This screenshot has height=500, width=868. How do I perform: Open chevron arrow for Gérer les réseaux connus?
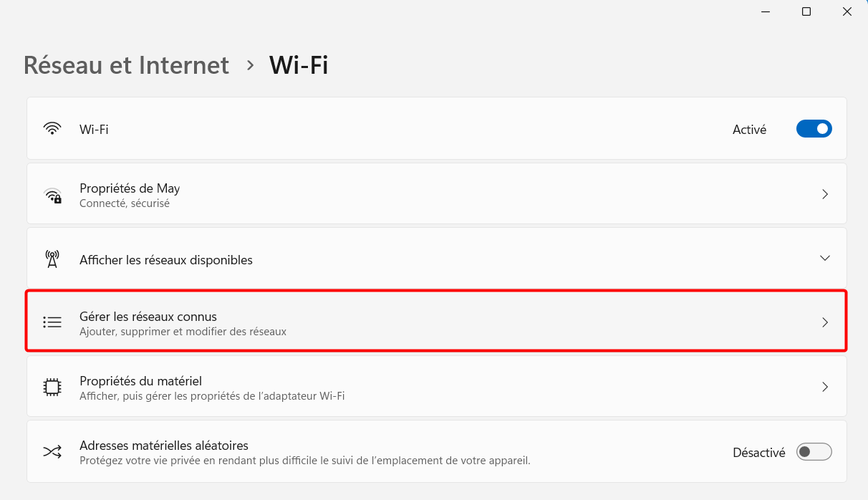pyautogui.click(x=825, y=322)
